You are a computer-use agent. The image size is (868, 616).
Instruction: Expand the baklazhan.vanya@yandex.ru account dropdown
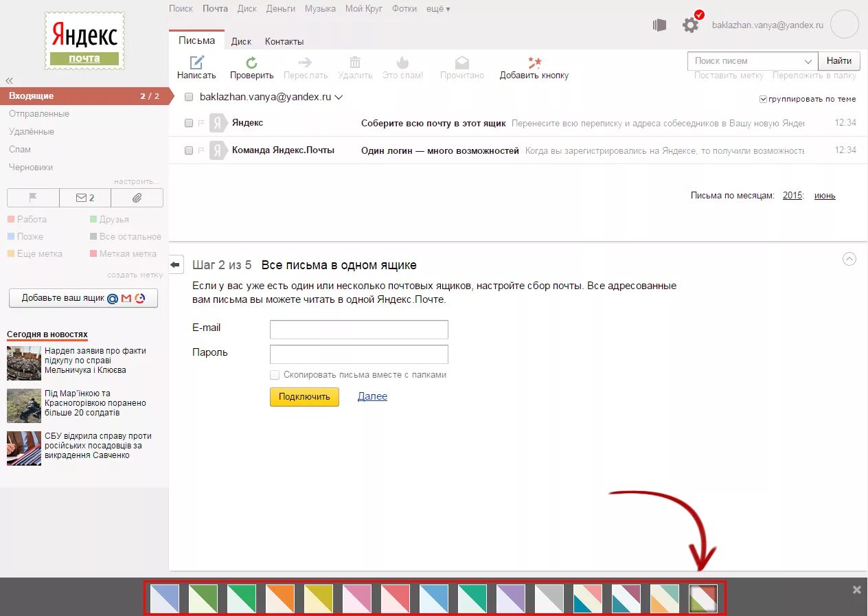click(339, 98)
